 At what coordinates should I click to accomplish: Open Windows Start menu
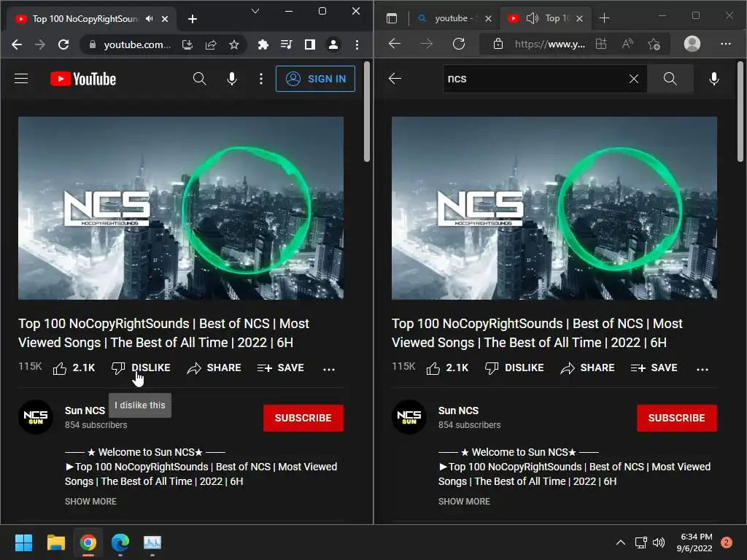point(23,542)
